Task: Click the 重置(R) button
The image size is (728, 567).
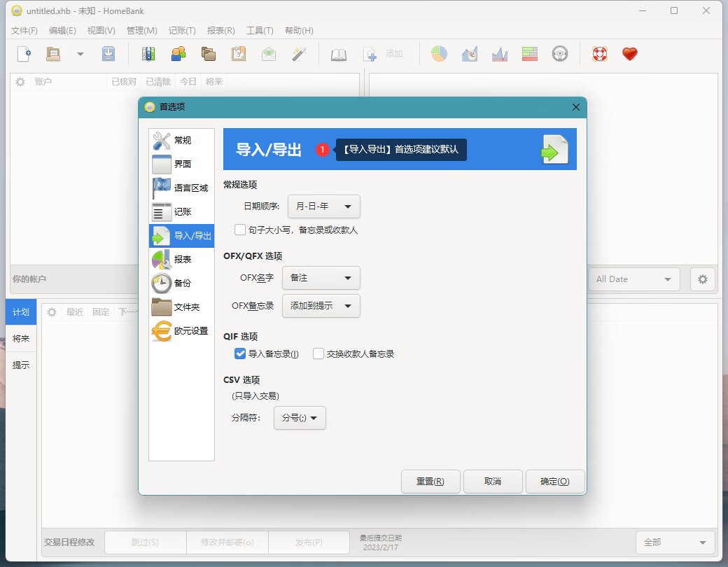Action: (x=430, y=482)
